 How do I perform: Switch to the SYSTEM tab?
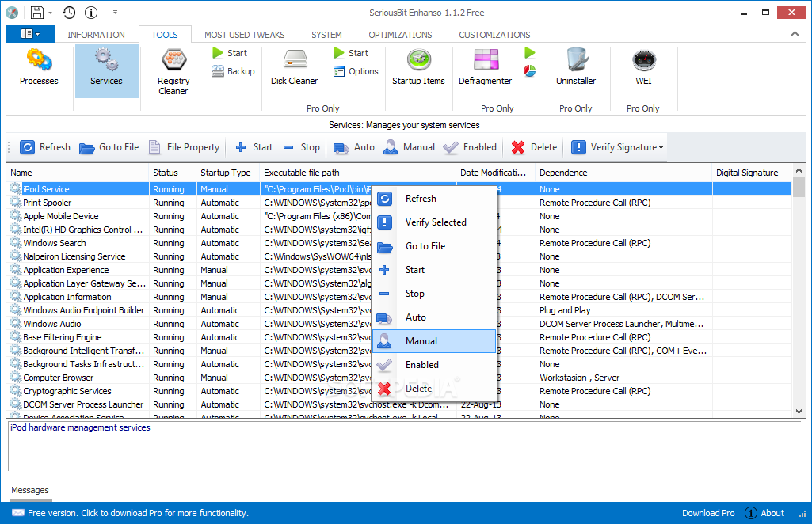[x=326, y=35]
